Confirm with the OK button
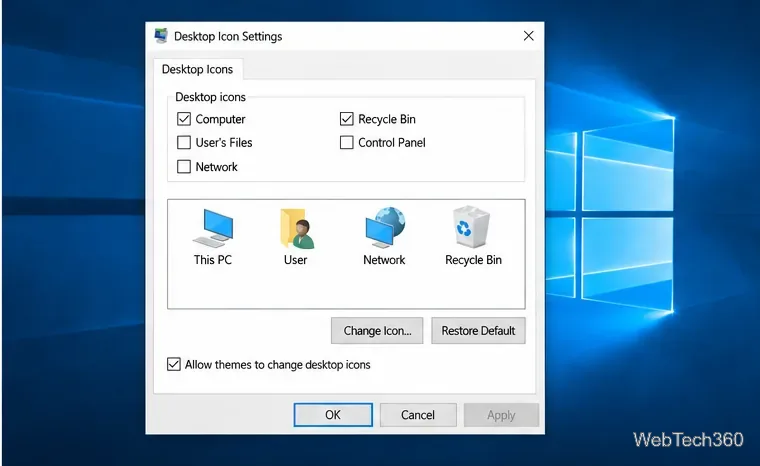The width and height of the screenshot is (760, 466). pyautogui.click(x=333, y=415)
